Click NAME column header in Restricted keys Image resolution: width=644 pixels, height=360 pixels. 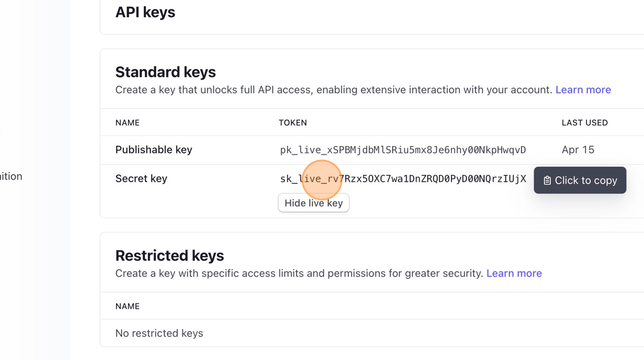point(127,306)
